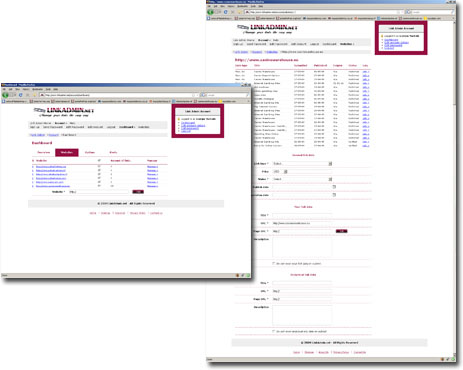Open the Status dropdown in the link form
The height and width of the screenshot is (370, 463).
coord(302,179)
